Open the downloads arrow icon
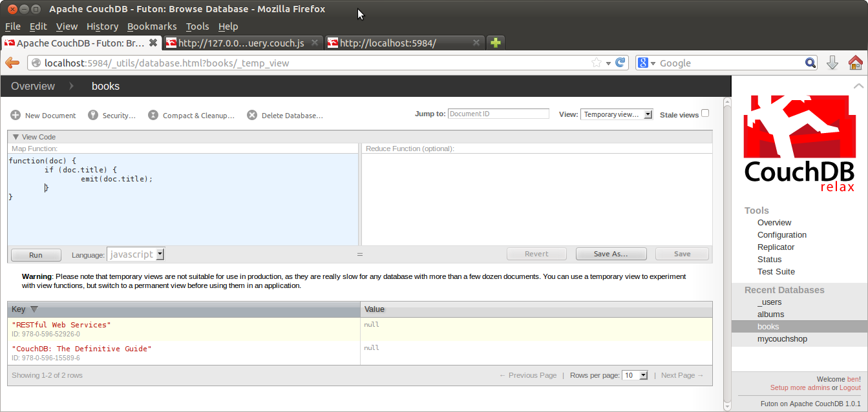 coord(832,63)
